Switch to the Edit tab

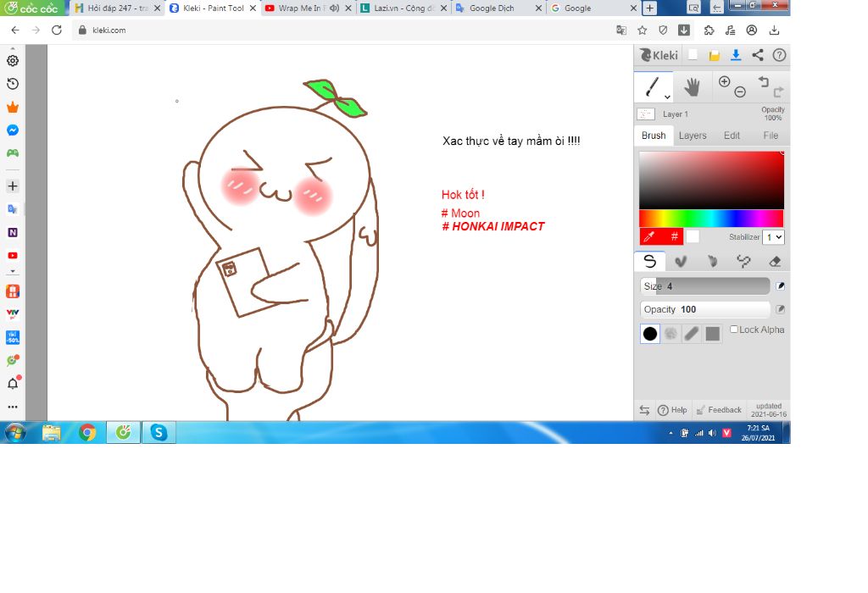pos(732,136)
